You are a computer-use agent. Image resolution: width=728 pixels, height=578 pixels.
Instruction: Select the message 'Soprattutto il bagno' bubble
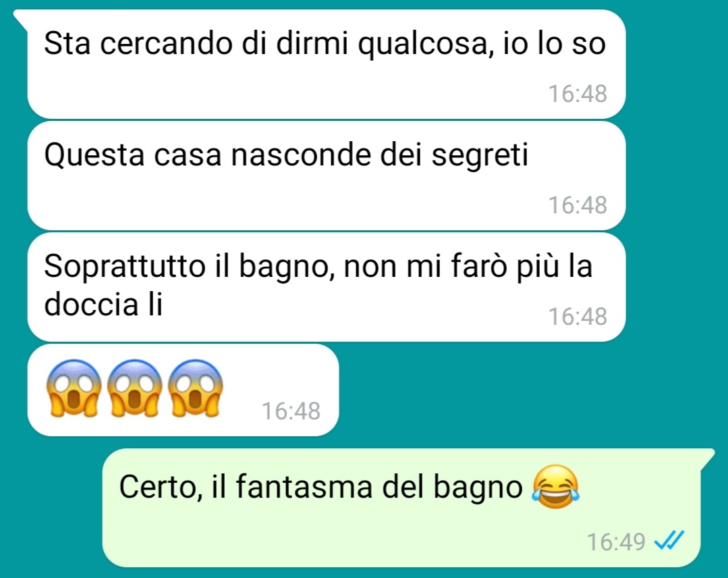[327, 287]
